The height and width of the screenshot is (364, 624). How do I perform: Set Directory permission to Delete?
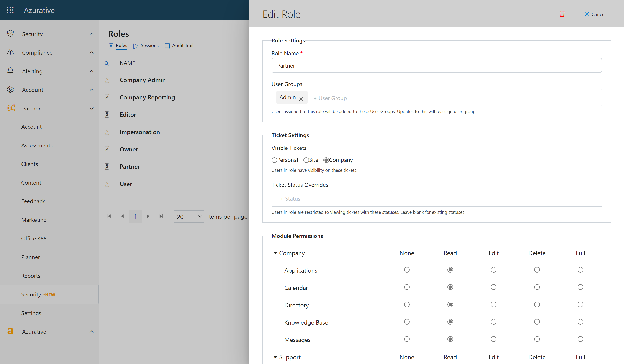pos(537,304)
